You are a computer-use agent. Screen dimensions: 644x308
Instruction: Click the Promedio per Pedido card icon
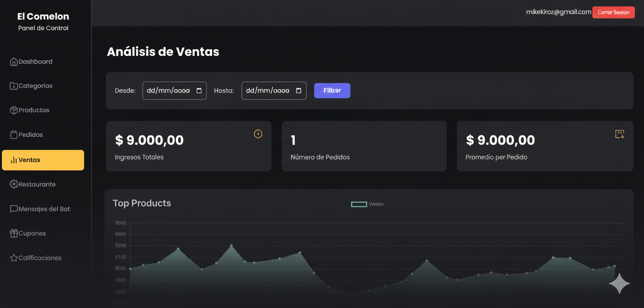tap(619, 134)
